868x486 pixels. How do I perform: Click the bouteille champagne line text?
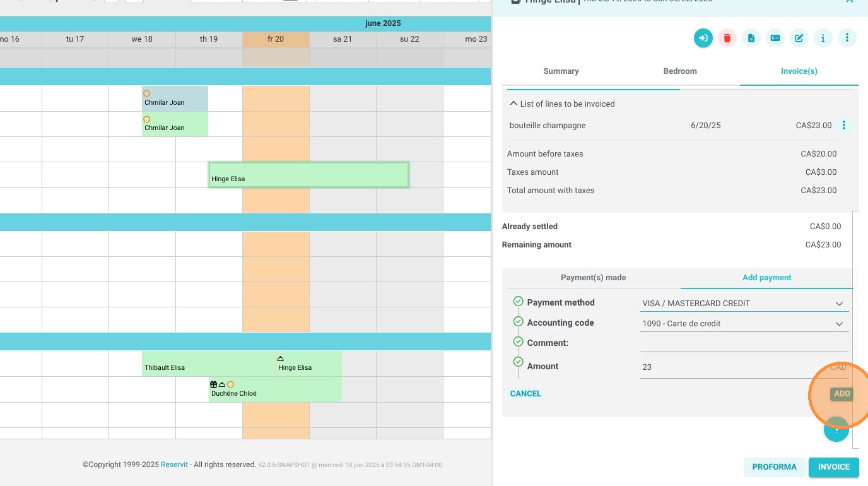click(x=548, y=126)
